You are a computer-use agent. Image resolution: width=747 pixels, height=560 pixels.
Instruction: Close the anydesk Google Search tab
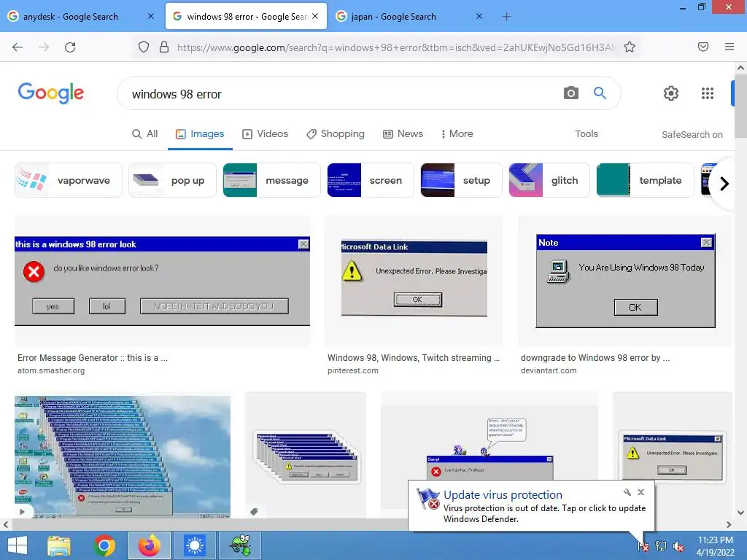pyautogui.click(x=151, y=16)
